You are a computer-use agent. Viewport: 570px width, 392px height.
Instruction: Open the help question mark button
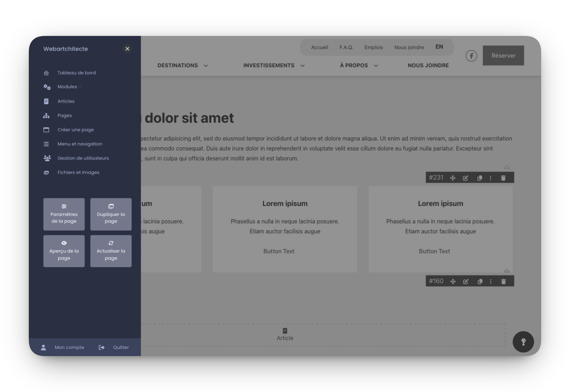[x=523, y=342]
